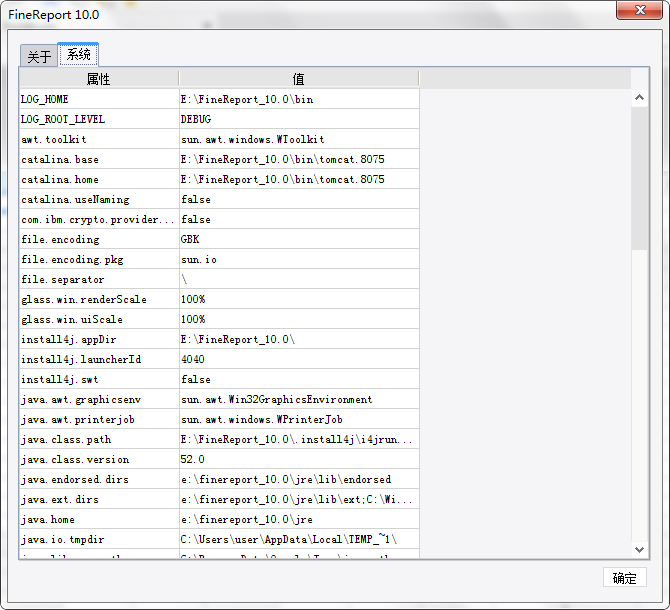The image size is (670, 610).
Task: Select the catalina.base property cell
Action: (99, 159)
